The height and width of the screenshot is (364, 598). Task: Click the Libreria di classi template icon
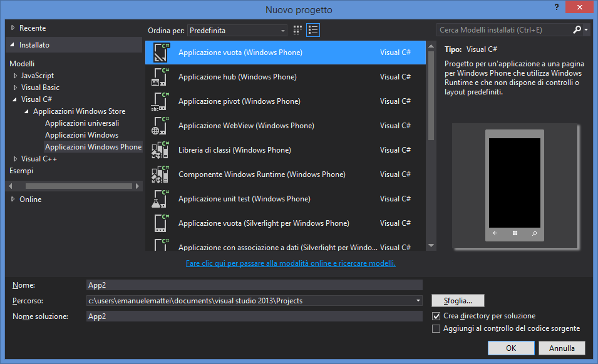pyautogui.click(x=160, y=150)
